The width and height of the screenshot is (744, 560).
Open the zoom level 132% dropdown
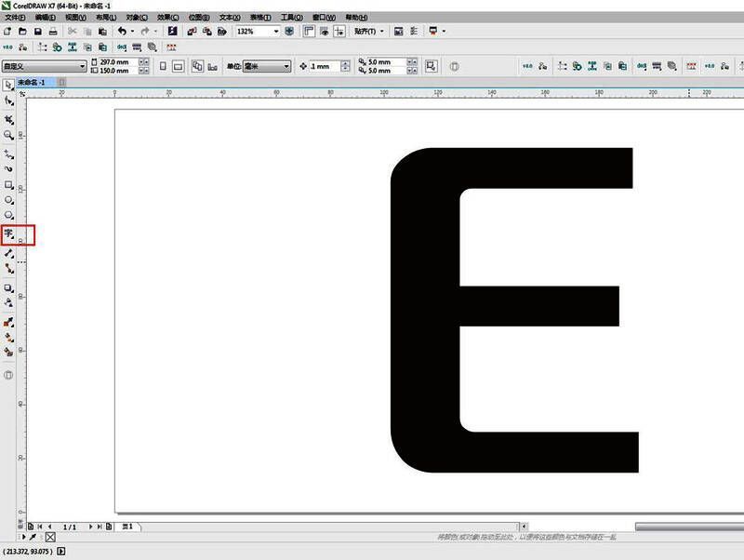(276, 32)
